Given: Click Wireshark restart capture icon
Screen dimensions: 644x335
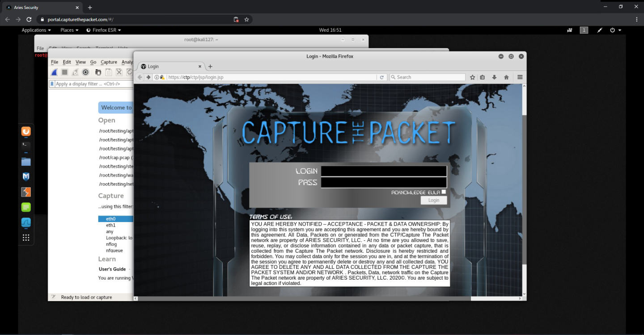Looking at the screenshot, I should pos(75,72).
